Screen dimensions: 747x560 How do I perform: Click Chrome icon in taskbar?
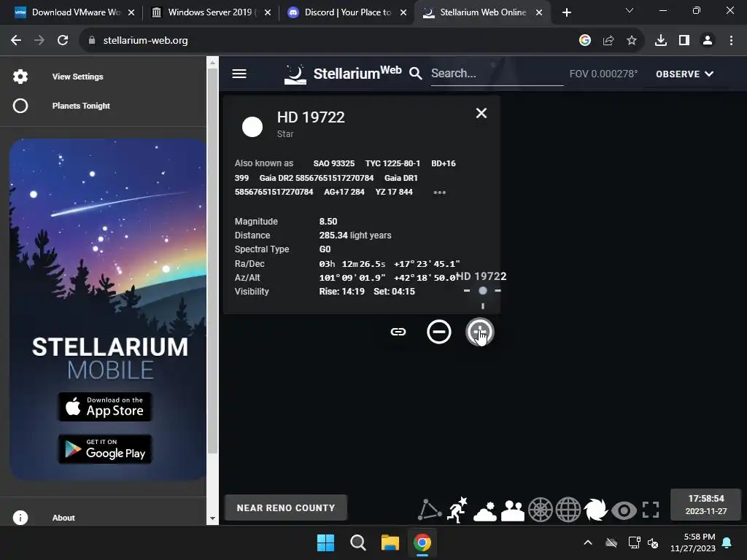[422, 542]
